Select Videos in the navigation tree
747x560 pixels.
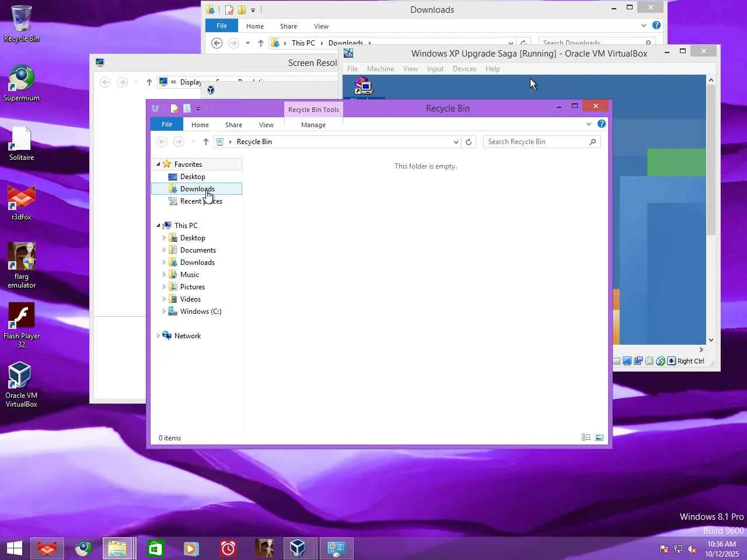tap(190, 299)
